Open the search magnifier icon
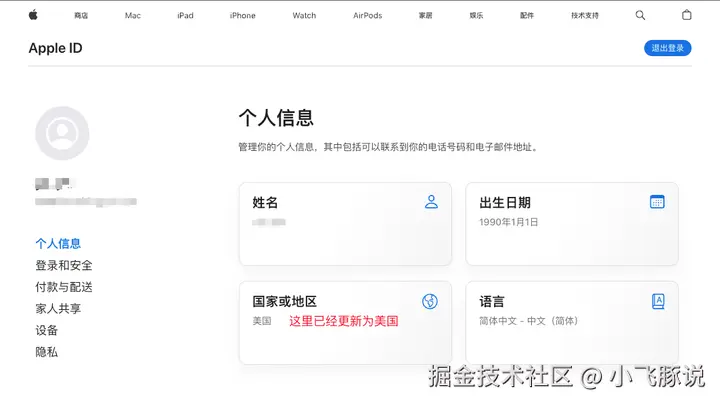Image resolution: width=720 pixels, height=404 pixels. [640, 15]
